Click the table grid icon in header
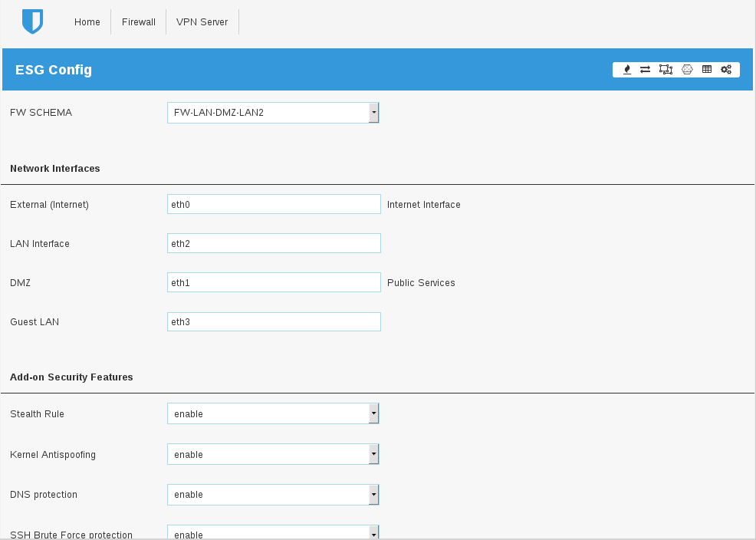Screen dimensions: 756x540 [707, 70]
